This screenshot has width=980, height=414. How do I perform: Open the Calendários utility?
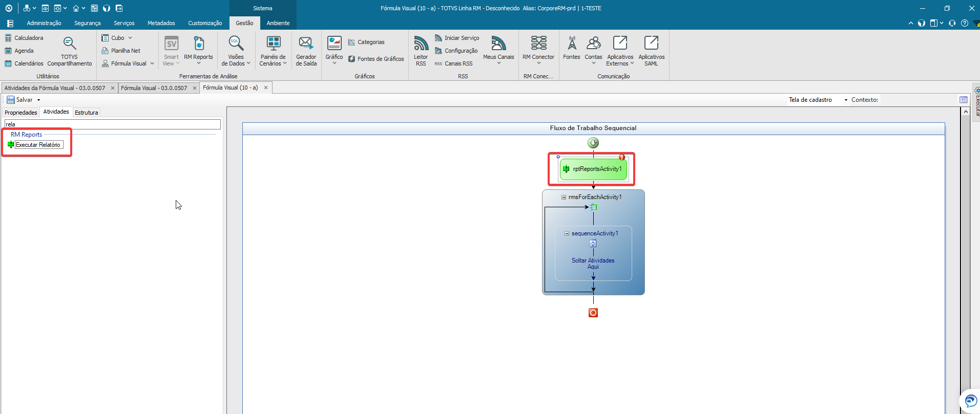24,63
